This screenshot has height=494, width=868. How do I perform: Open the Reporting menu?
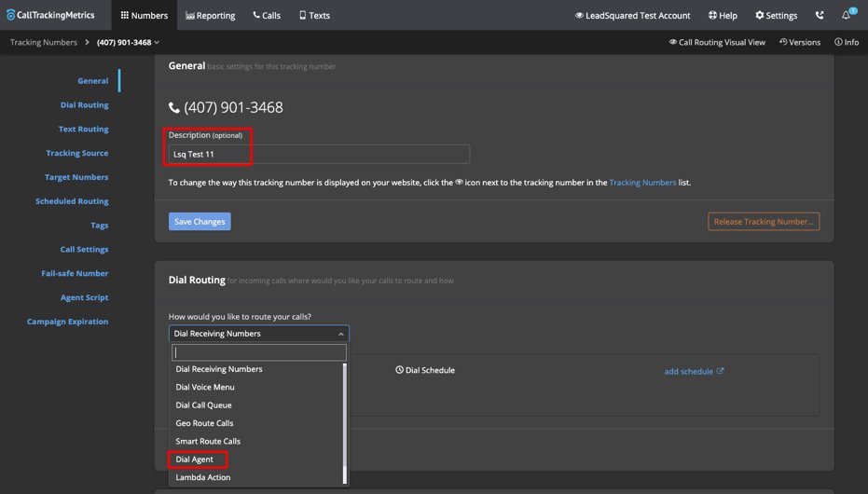pos(210,15)
